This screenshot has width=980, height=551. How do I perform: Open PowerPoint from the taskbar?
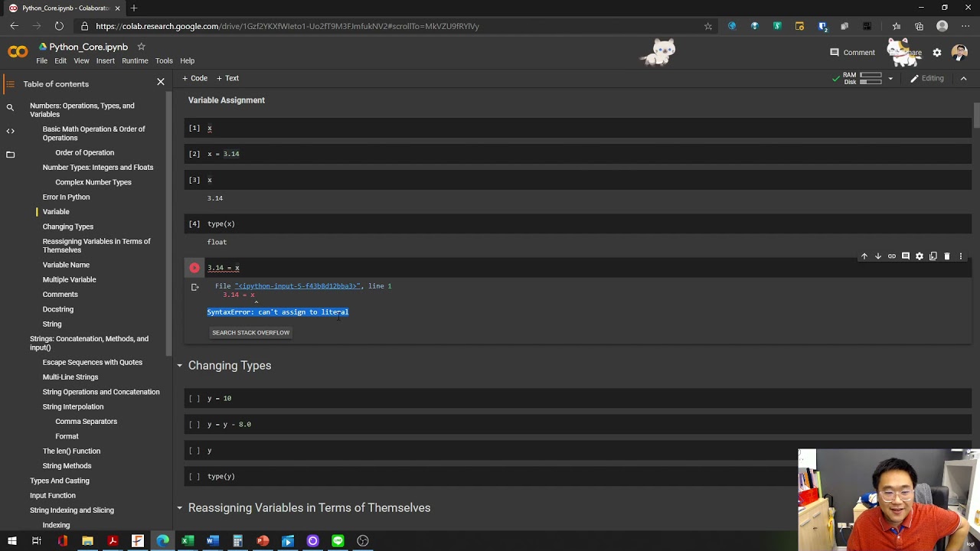click(263, 541)
